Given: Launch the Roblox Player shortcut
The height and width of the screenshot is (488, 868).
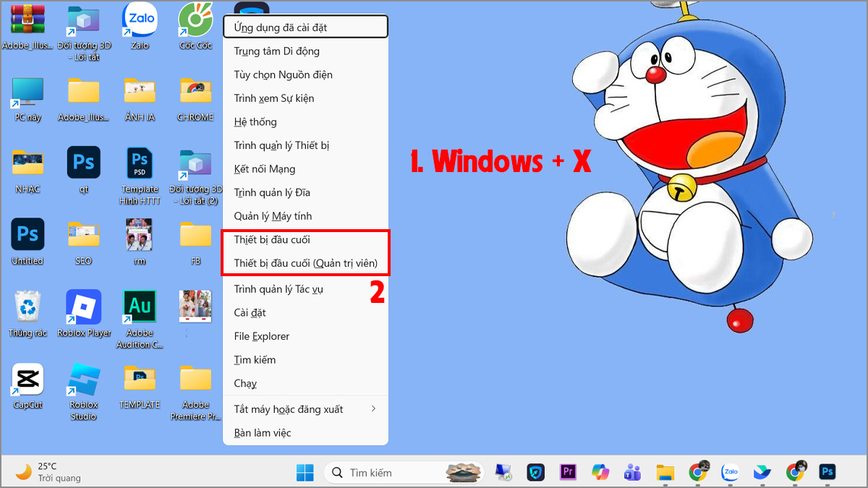Looking at the screenshot, I should 84,315.
